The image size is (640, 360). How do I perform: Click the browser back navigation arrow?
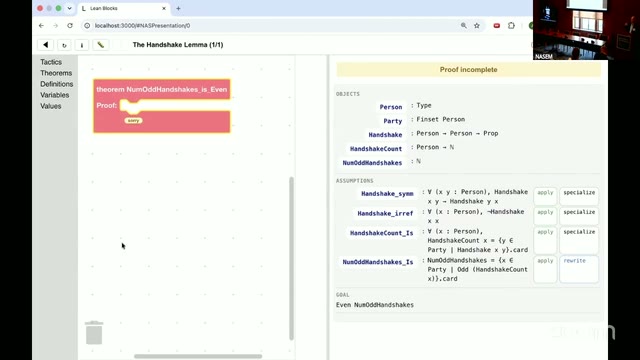(x=41, y=25)
